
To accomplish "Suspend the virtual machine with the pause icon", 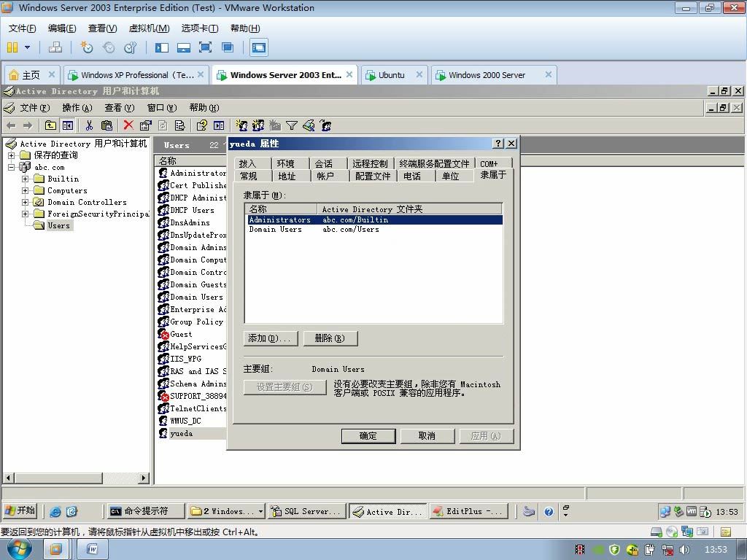I will 12,47.
